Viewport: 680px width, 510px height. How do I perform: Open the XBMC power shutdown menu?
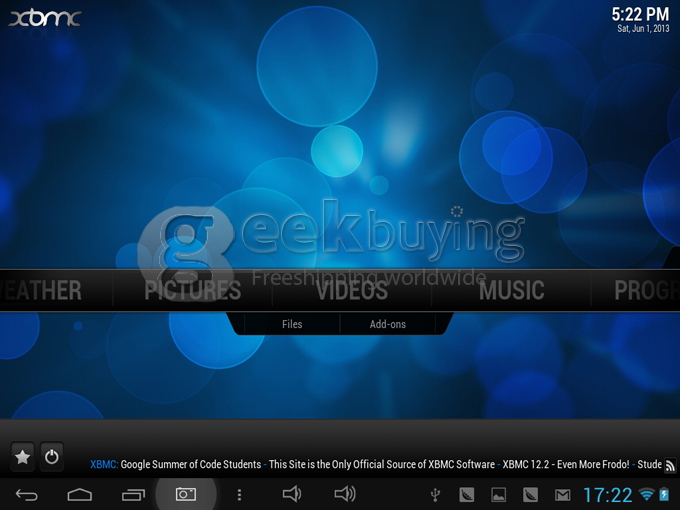[52, 457]
